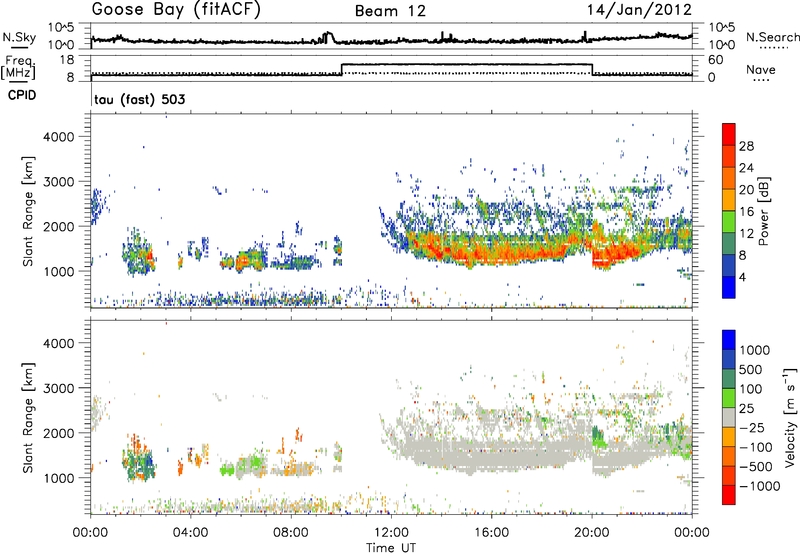Click the 'Freq. [MHz]' legend label

click(x=18, y=67)
